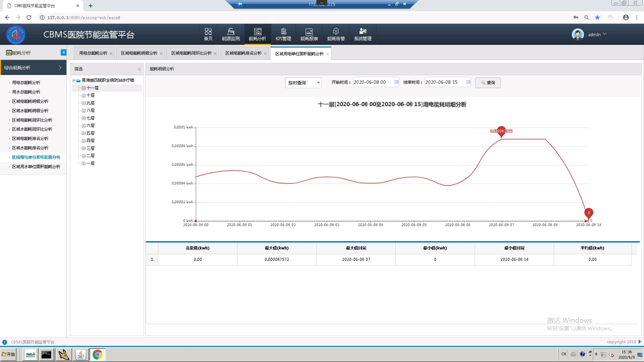The height and width of the screenshot is (362, 644).
Task: Open 能耗告警 alarm module
Action: [336, 34]
